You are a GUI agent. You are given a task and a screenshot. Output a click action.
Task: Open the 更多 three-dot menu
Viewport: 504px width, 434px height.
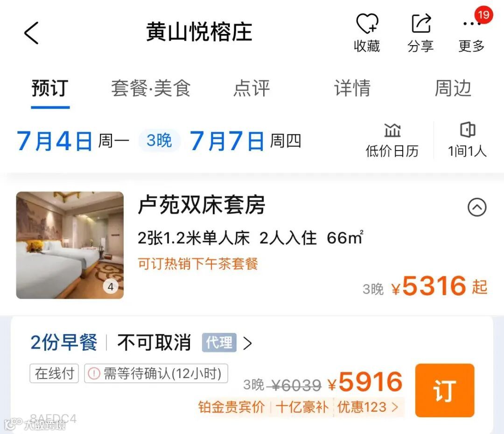[x=471, y=33]
